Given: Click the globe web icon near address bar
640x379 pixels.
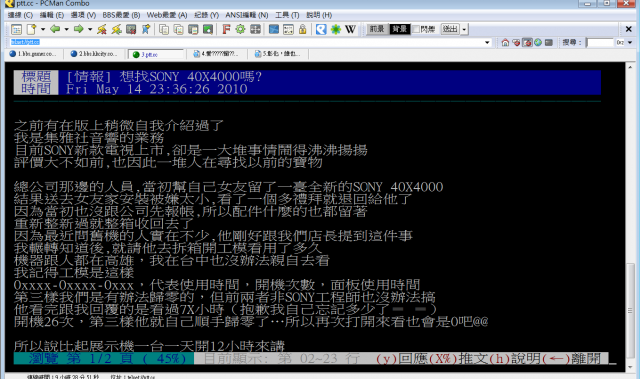Looking at the screenshot, I should pyautogui.click(x=538, y=42).
